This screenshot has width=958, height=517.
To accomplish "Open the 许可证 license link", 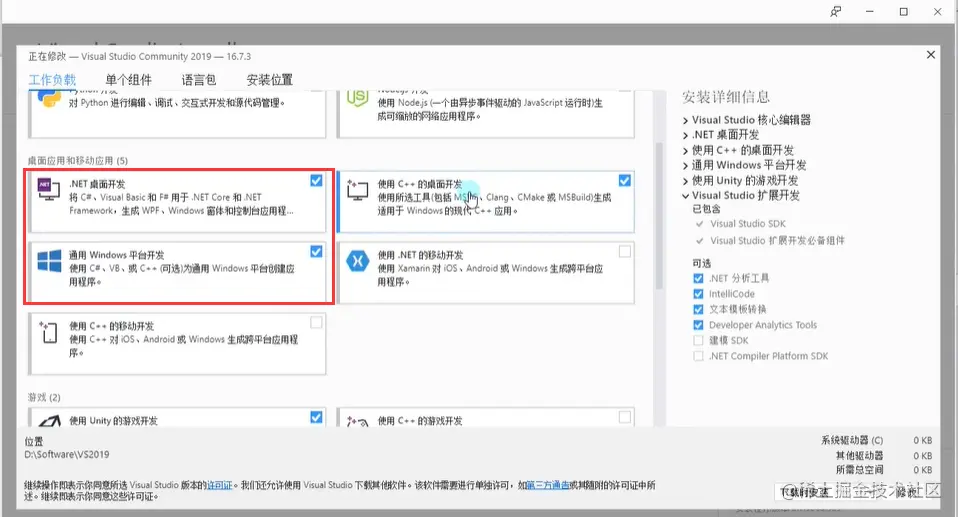I will click(x=220, y=485).
